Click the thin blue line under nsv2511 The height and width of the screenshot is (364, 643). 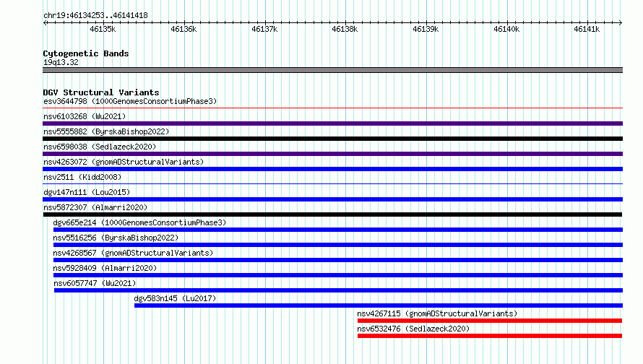click(x=332, y=184)
